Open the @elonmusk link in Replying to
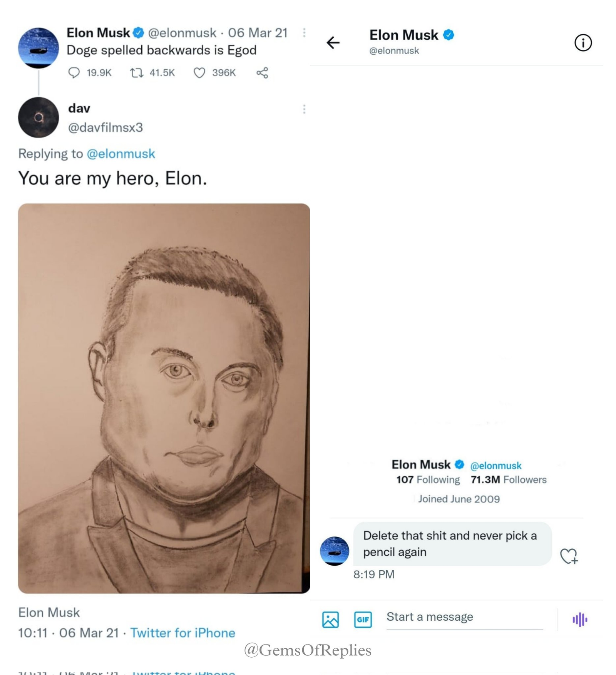 point(121,154)
